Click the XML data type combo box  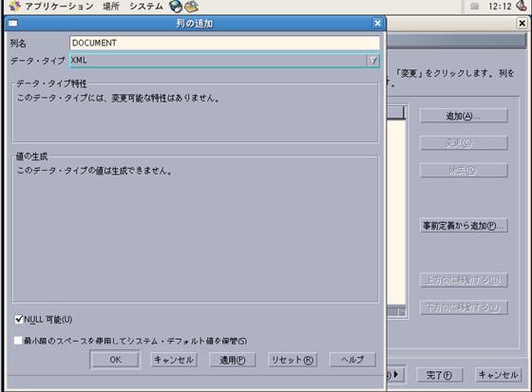224,61
